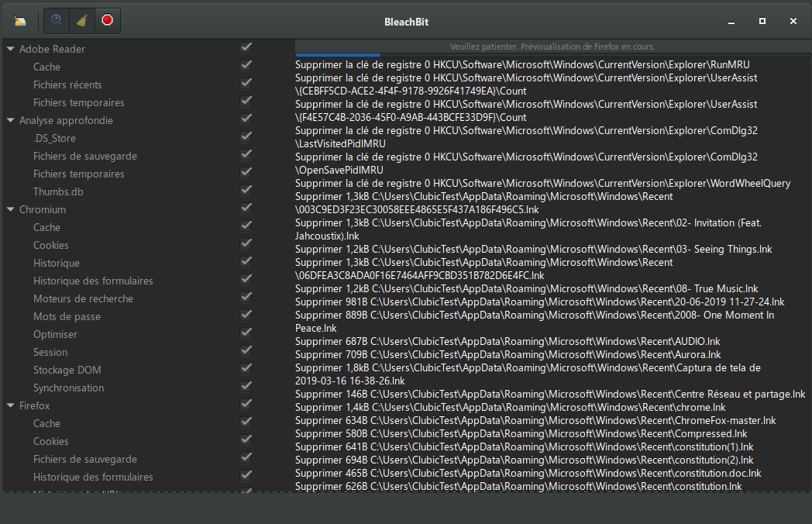Image resolution: width=812 pixels, height=524 pixels.
Task: Click the Preview magnifier icon
Action: tap(57, 21)
